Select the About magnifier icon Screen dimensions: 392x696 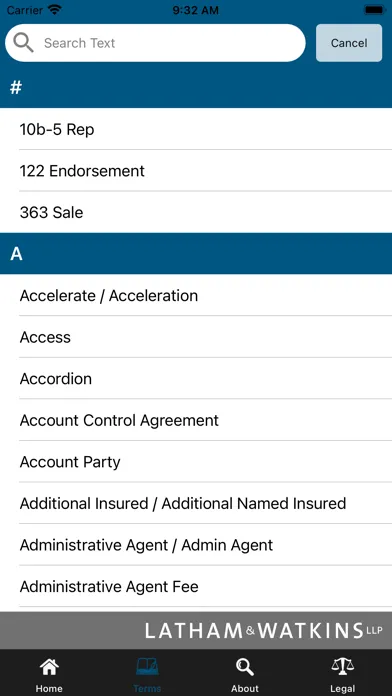[x=245, y=667]
